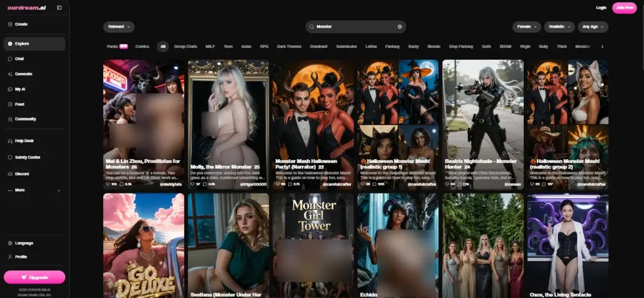Click the ourdream.ai logo

[x=26, y=8]
